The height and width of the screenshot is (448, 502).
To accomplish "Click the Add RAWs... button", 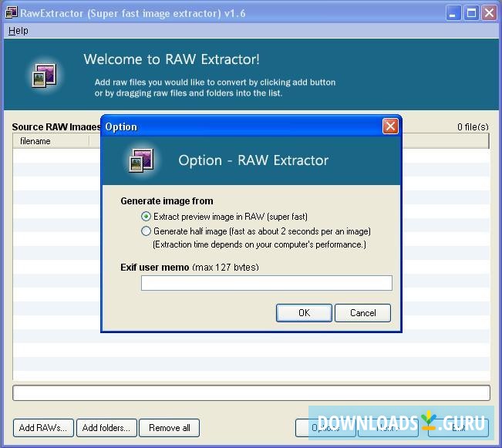I will (x=43, y=428).
